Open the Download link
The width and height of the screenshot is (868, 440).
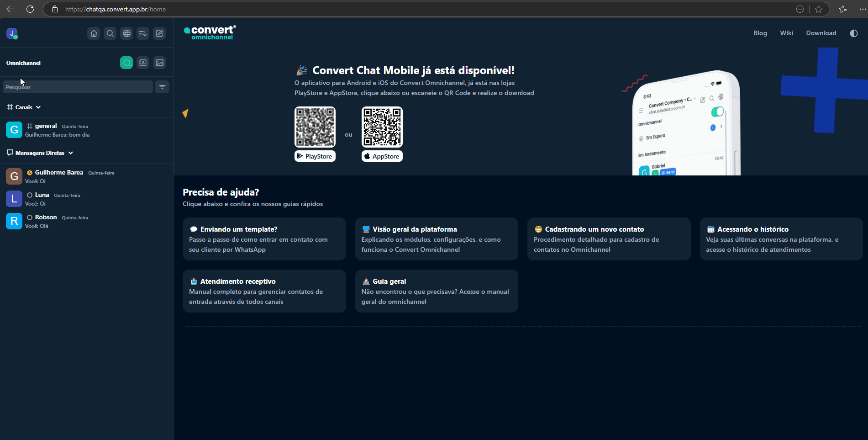821,33
